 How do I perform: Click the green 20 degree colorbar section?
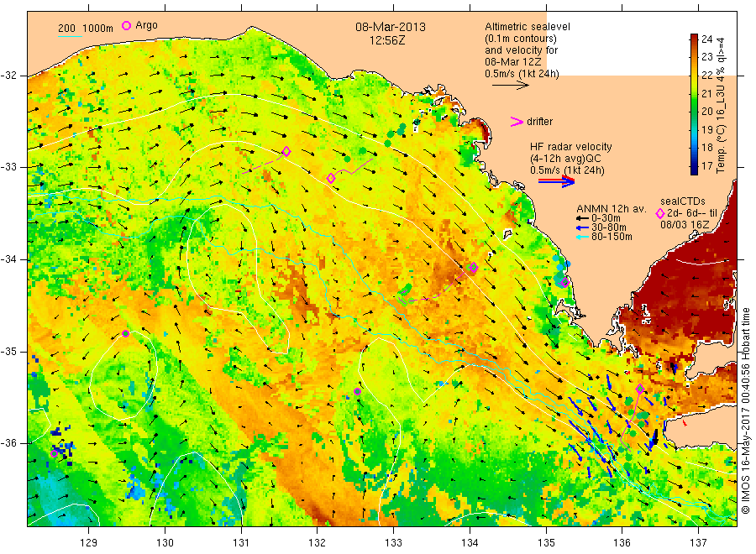695,111
